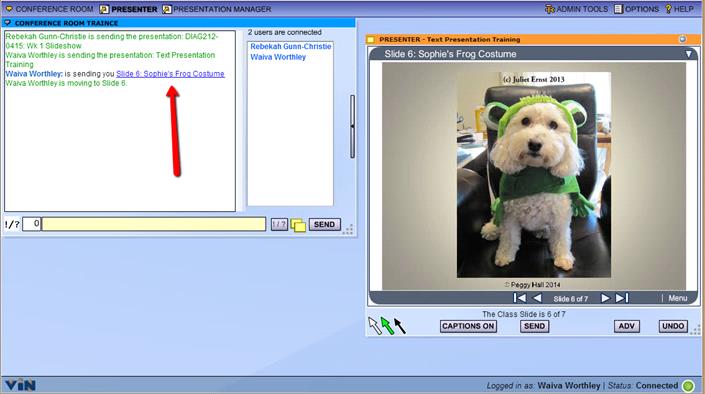Open the presenter panel round options button
Image resolution: width=705 pixels, height=394 pixels.
pos(683,39)
